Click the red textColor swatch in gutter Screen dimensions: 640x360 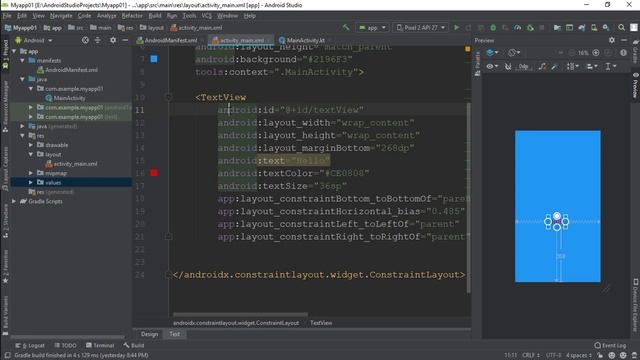click(154, 173)
